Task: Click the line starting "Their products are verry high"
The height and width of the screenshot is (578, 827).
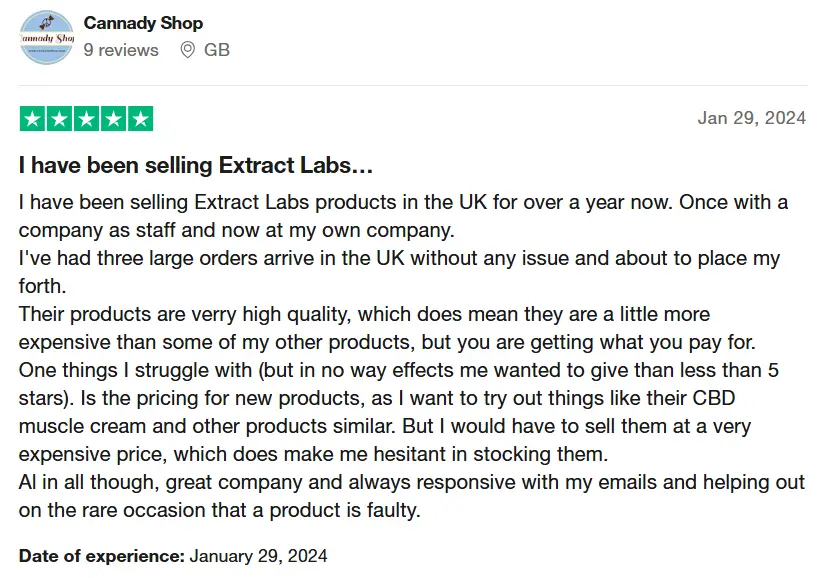Action: pyautogui.click(x=364, y=314)
